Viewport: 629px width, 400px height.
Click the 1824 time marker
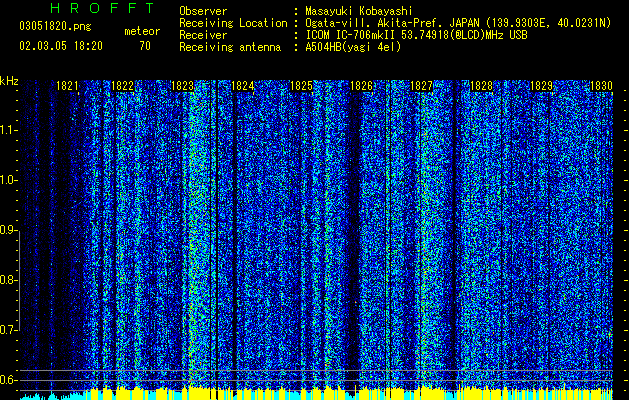[x=243, y=86]
